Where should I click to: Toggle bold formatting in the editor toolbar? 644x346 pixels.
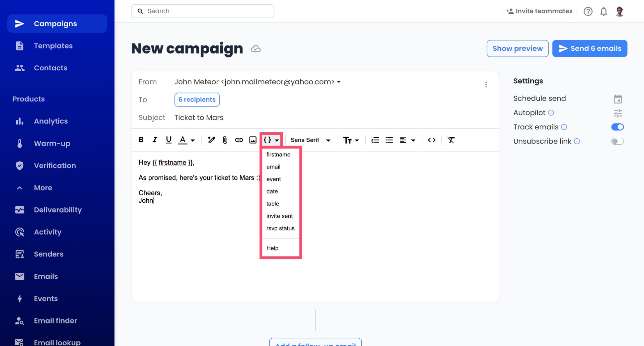(x=141, y=140)
